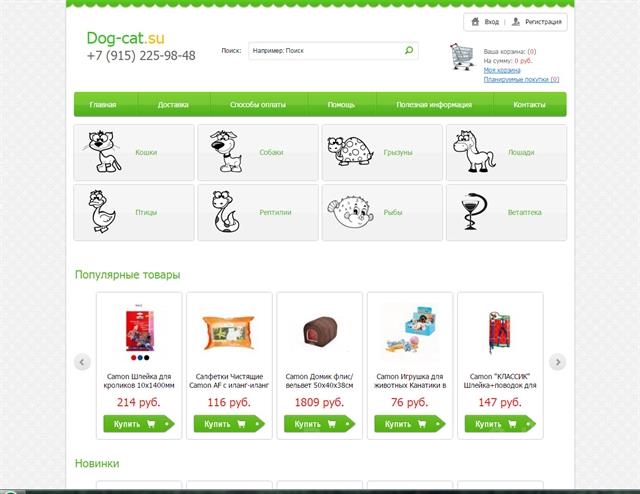
Task: Open the Способы оплаты menu item
Action: coord(258,105)
